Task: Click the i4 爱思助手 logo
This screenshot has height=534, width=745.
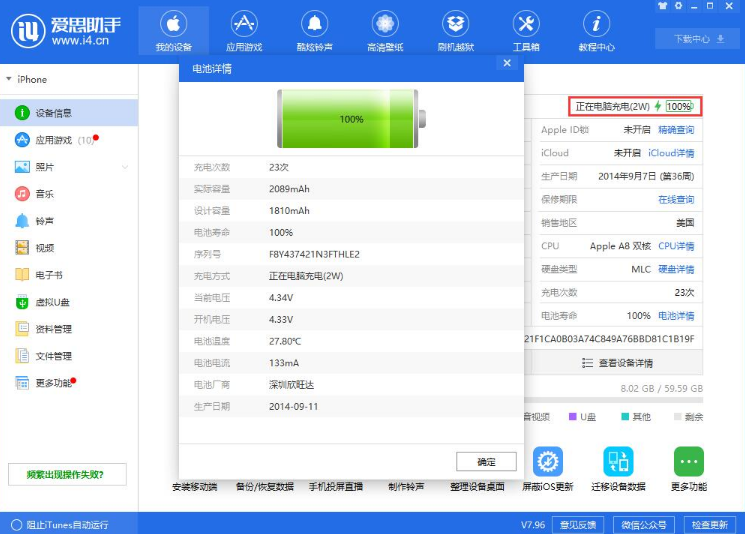Action: (x=66, y=31)
